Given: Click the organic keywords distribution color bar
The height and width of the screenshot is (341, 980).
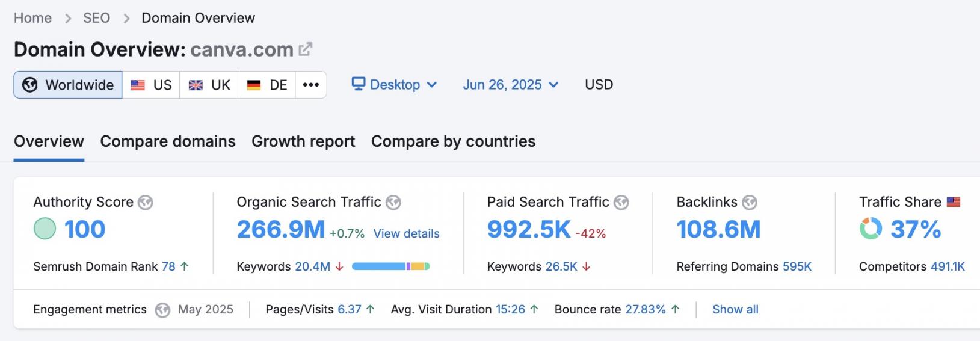Looking at the screenshot, I should pos(391,266).
